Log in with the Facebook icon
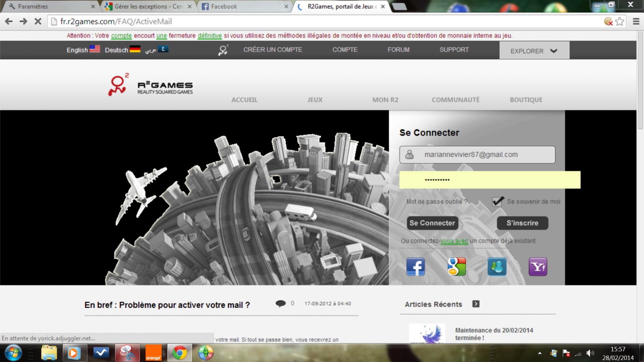Viewport: 644px width, 362px height. coord(416,267)
